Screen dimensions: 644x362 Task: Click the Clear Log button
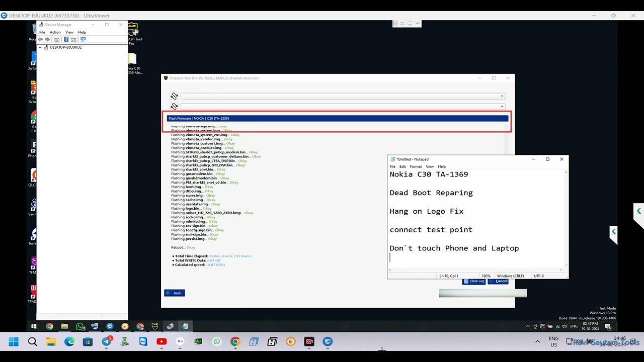click(474, 281)
